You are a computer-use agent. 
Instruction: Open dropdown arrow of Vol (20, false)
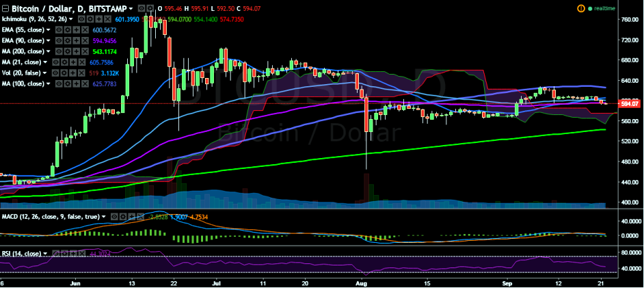(x=44, y=73)
